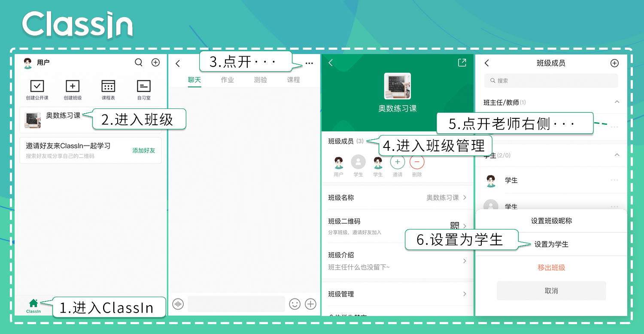Viewport: 644px width, 334px height.
Task: Go back from 班级成员 screen
Action: coord(486,63)
